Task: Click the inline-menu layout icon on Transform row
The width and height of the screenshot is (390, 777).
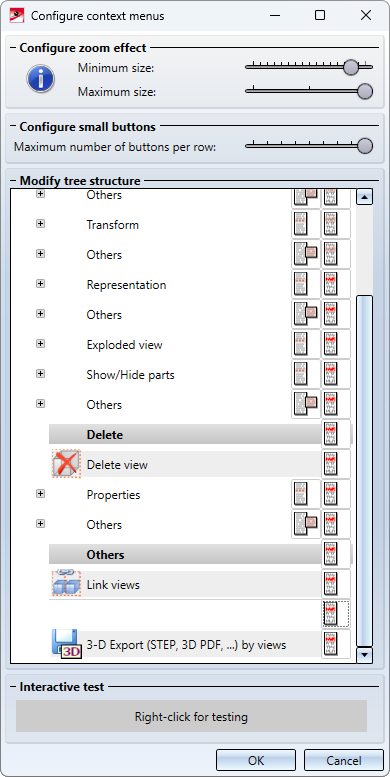Action: tap(306, 224)
